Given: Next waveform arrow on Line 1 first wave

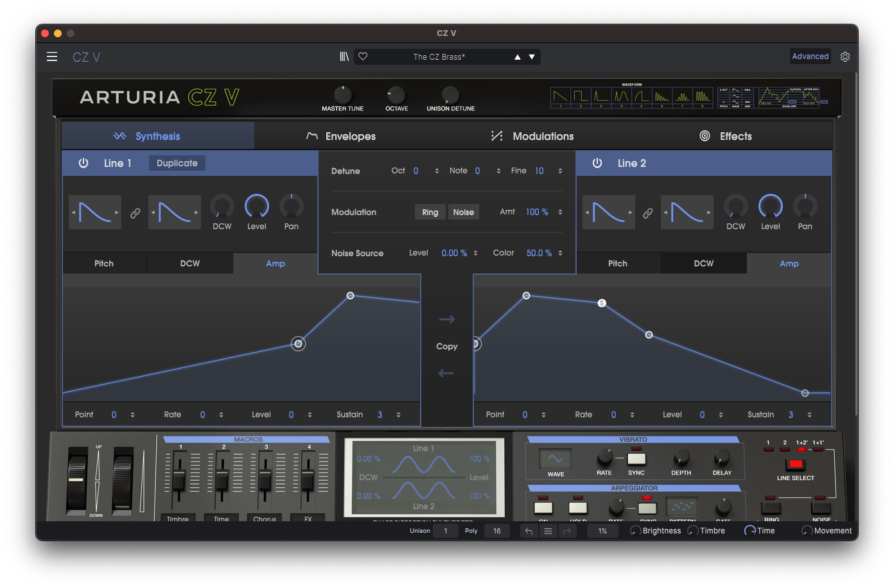Looking at the screenshot, I should click(116, 212).
